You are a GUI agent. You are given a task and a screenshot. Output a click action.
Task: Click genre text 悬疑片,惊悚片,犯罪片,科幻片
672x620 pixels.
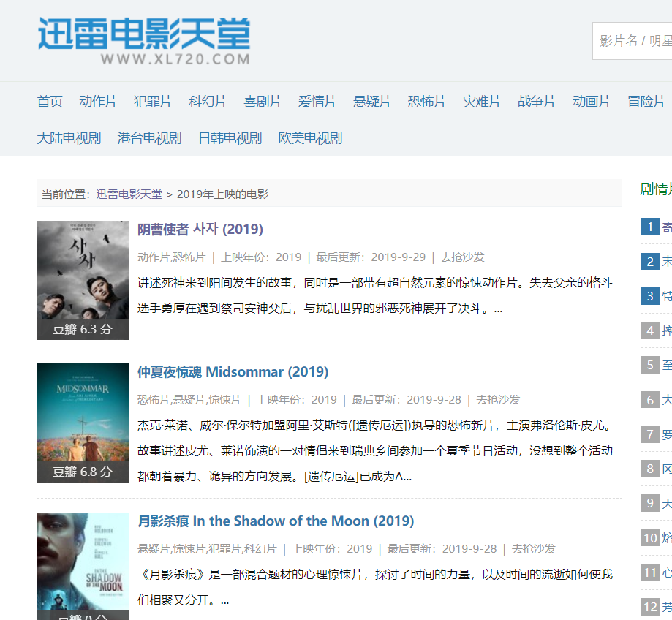click(x=207, y=549)
